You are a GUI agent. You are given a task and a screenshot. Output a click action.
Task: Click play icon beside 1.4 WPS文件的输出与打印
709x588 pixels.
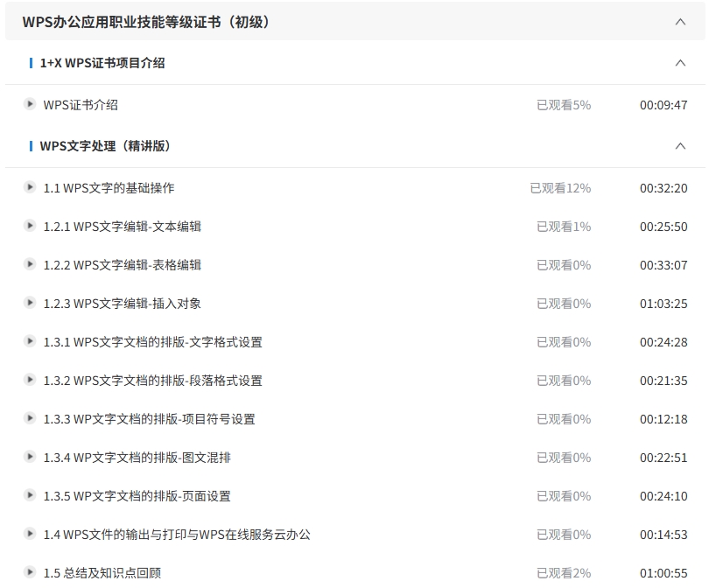pyautogui.click(x=30, y=534)
